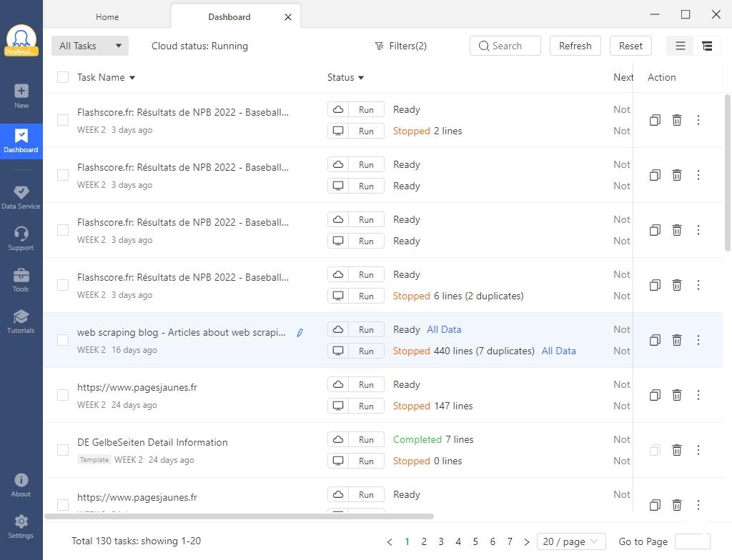Viewport: 732px width, 560px height.
Task: Click the Filters(2) funnel control
Action: [400, 46]
